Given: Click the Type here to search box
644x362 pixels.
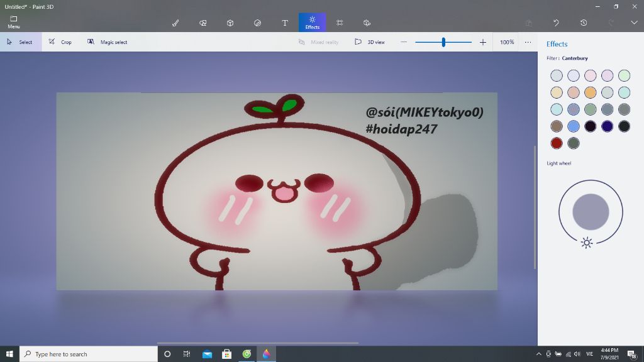Looking at the screenshot, I should pyautogui.click(x=88, y=354).
